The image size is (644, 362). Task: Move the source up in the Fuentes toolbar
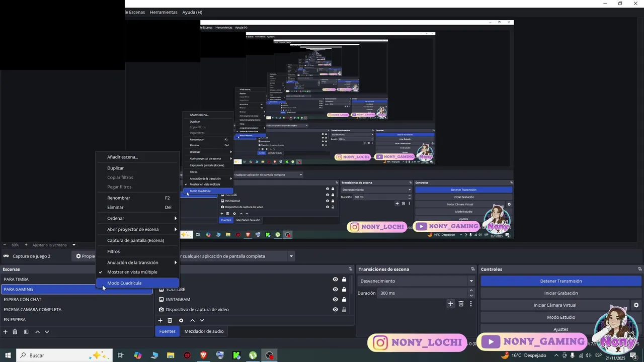[x=192, y=320]
